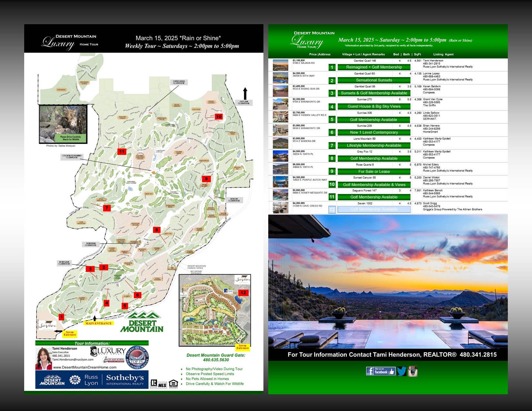Click the black arrow above Outlaw Clubhouse
The width and height of the screenshot is (532, 411).
click(245, 93)
